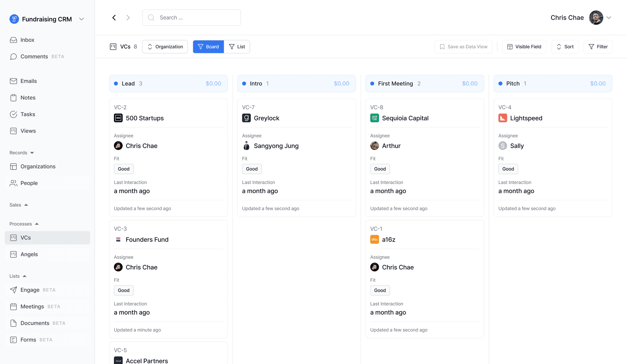This screenshot has height=364, width=627.
Task: Click the search magnifier icon
Action: tap(151, 18)
